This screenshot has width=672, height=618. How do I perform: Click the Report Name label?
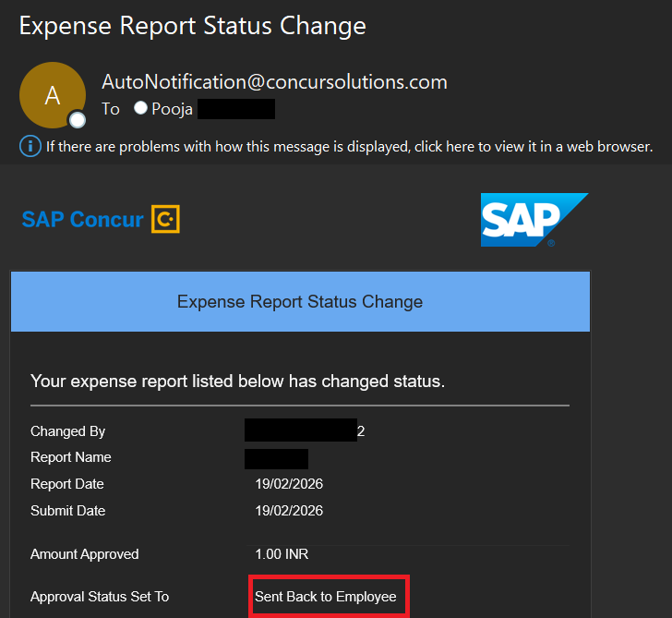(71, 457)
